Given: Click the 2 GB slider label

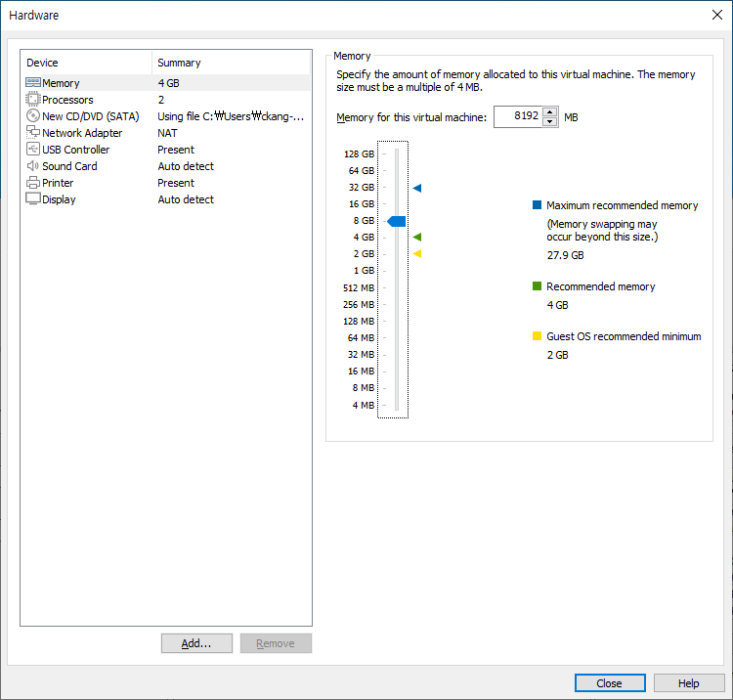Looking at the screenshot, I should pyautogui.click(x=364, y=254).
